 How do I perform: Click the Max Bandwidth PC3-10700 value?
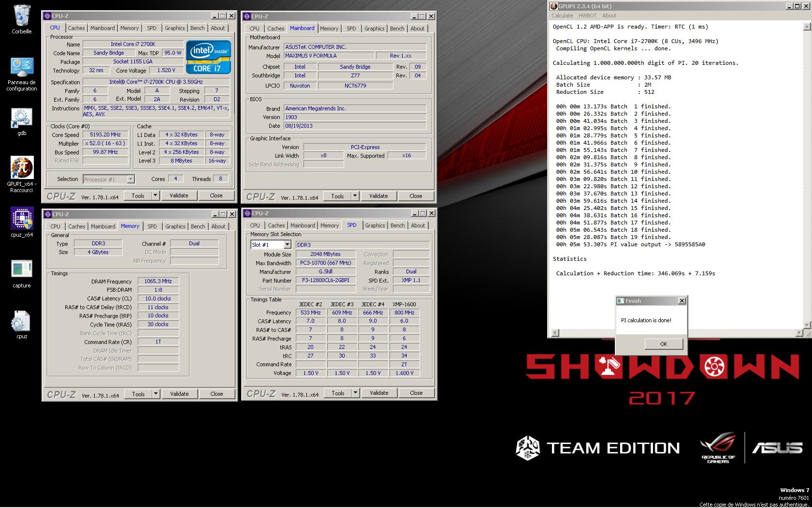click(x=326, y=263)
